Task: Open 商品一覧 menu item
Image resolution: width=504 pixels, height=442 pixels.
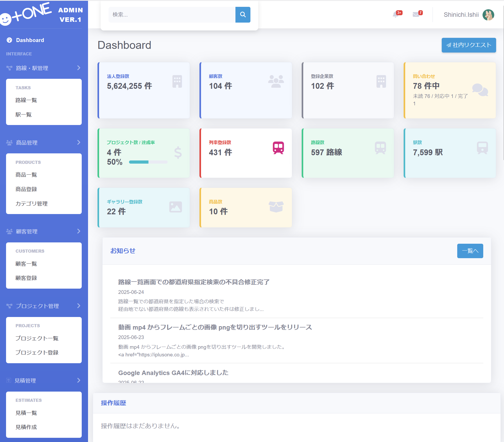Action: point(26,175)
